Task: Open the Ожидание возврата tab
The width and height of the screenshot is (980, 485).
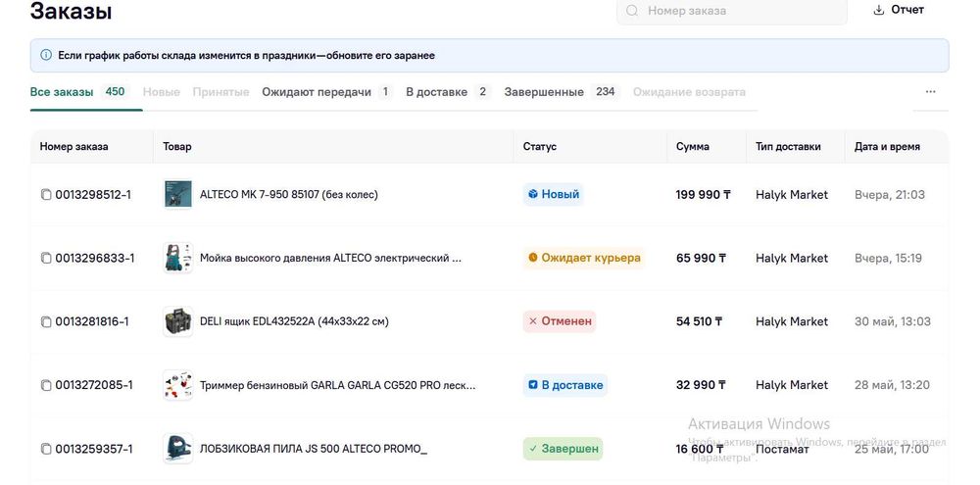Action: coord(689,92)
